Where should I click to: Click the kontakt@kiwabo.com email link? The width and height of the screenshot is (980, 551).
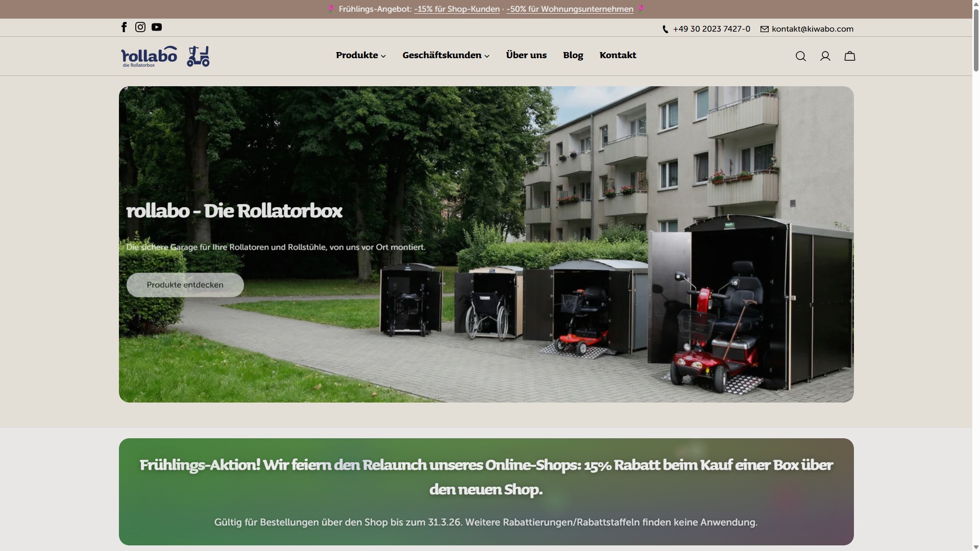pyautogui.click(x=812, y=29)
